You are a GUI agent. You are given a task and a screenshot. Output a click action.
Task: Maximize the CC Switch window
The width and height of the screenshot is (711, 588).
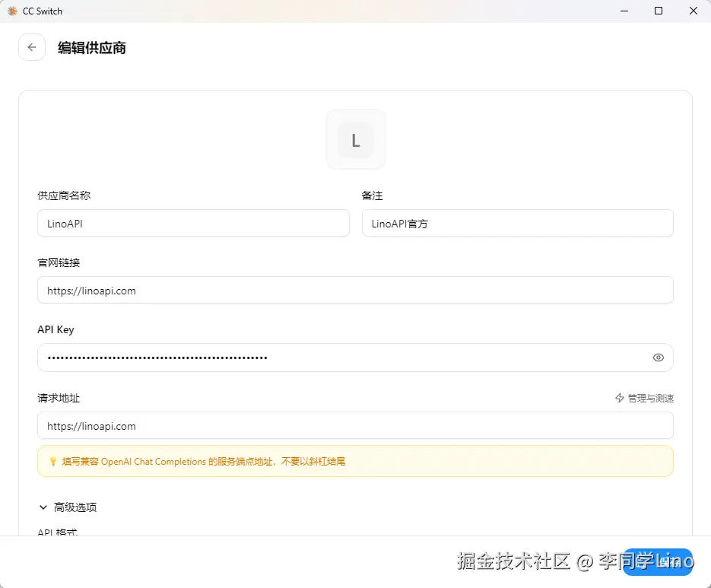659,11
